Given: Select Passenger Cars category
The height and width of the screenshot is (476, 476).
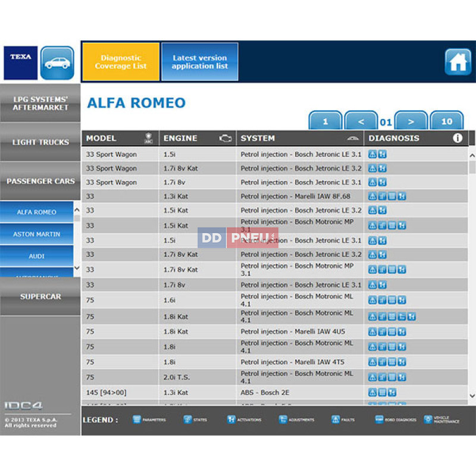Looking at the screenshot, I should pos(40,181).
